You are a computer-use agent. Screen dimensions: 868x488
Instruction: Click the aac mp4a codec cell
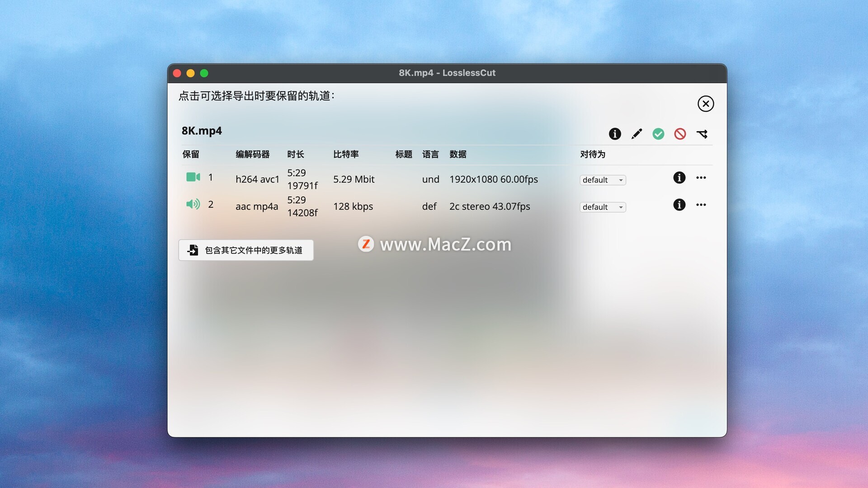[x=257, y=206]
